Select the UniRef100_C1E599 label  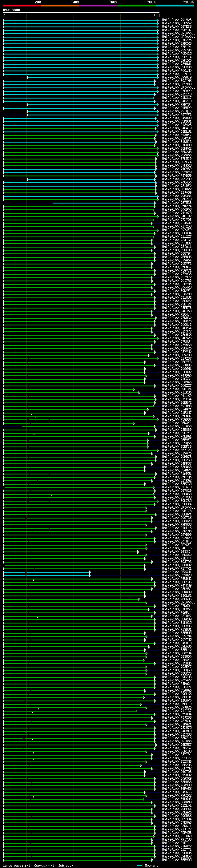[177, 108]
